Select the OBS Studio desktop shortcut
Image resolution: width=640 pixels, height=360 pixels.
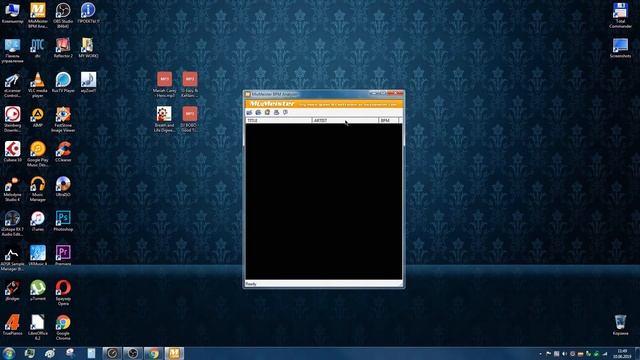63,15
